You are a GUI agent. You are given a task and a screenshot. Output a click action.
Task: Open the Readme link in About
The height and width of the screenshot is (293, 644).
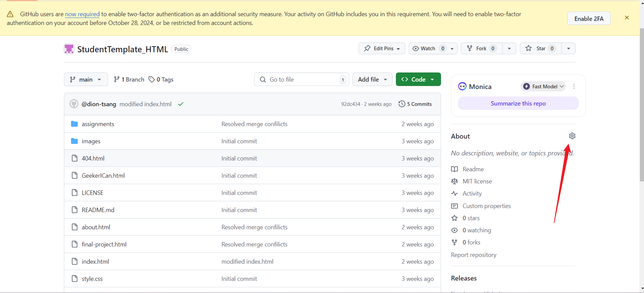click(x=473, y=169)
